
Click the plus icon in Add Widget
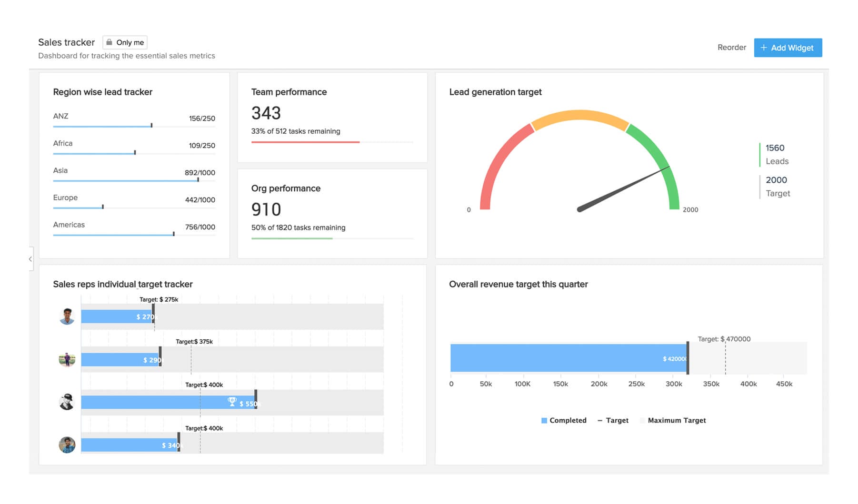(x=764, y=48)
